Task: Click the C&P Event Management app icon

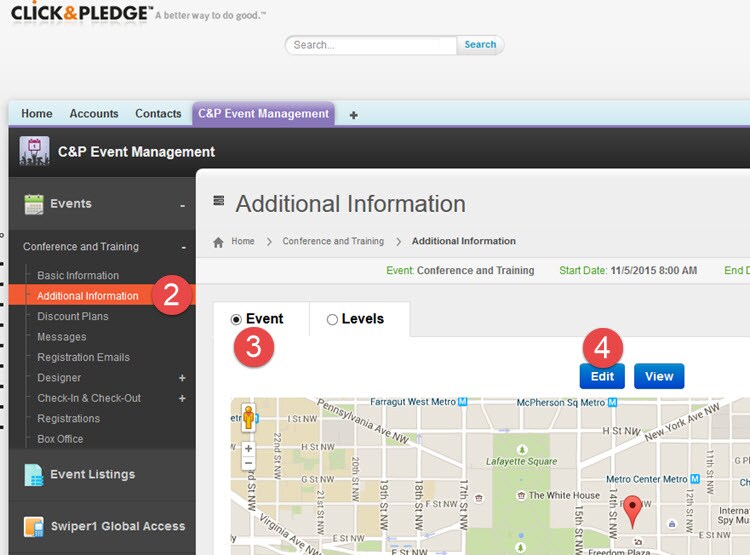Action: point(34,151)
